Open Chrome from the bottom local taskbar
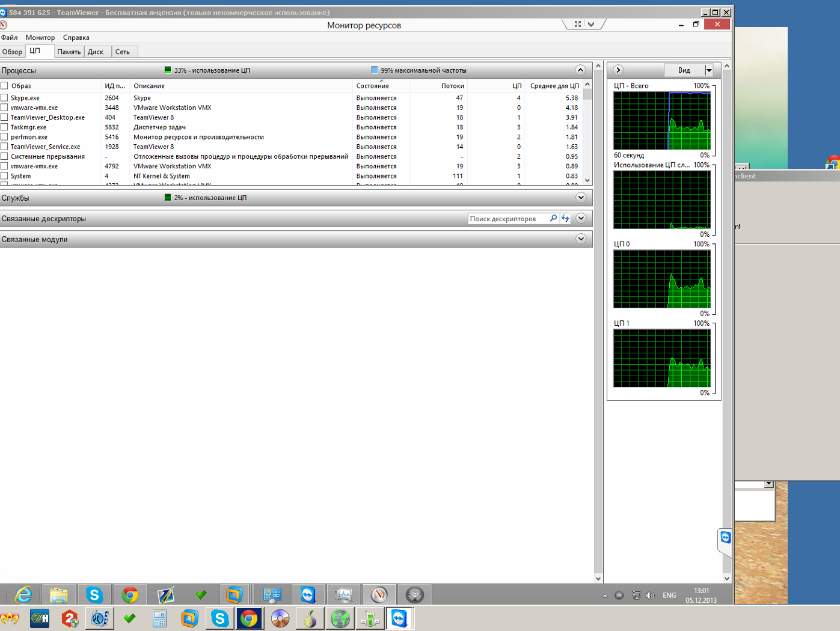This screenshot has height=631, width=840. [x=249, y=618]
